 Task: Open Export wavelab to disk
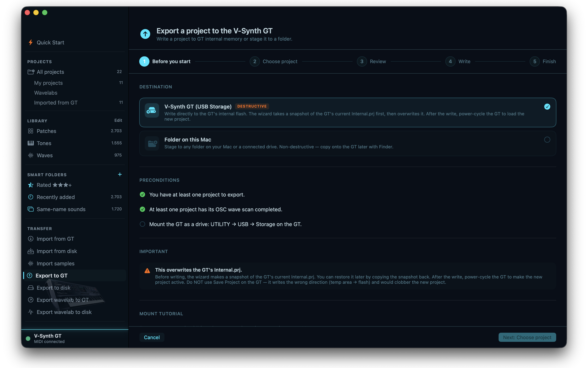tap(75, 312)
